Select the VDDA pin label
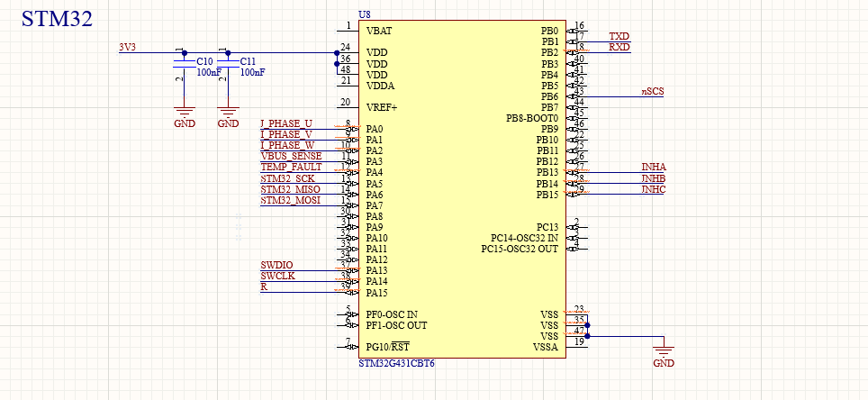This screenshot has width=868, height=400. (380, 86)
